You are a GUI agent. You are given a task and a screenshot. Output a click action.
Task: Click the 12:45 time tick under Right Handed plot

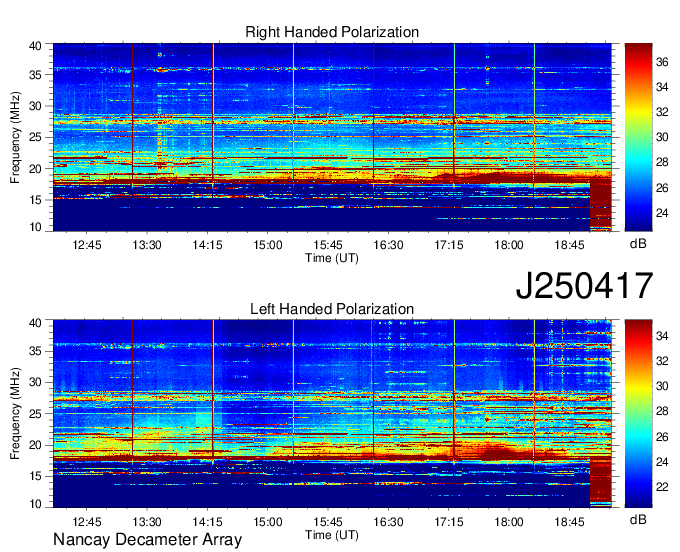tap(87, 245)
